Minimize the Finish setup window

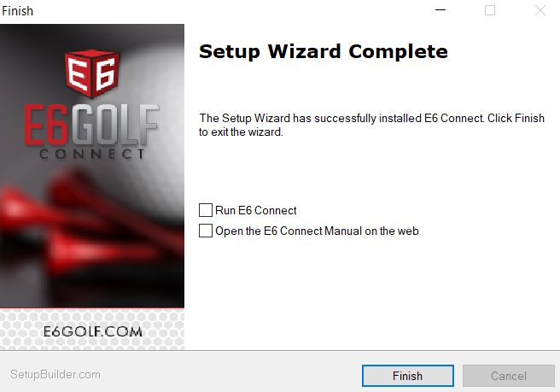tap(440, 10)
